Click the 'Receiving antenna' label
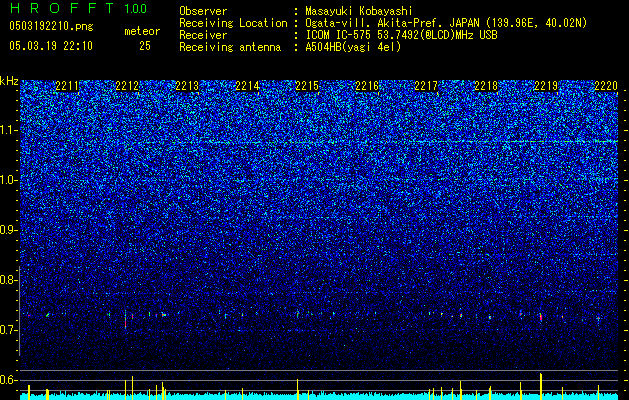 [x=230, y=47]
